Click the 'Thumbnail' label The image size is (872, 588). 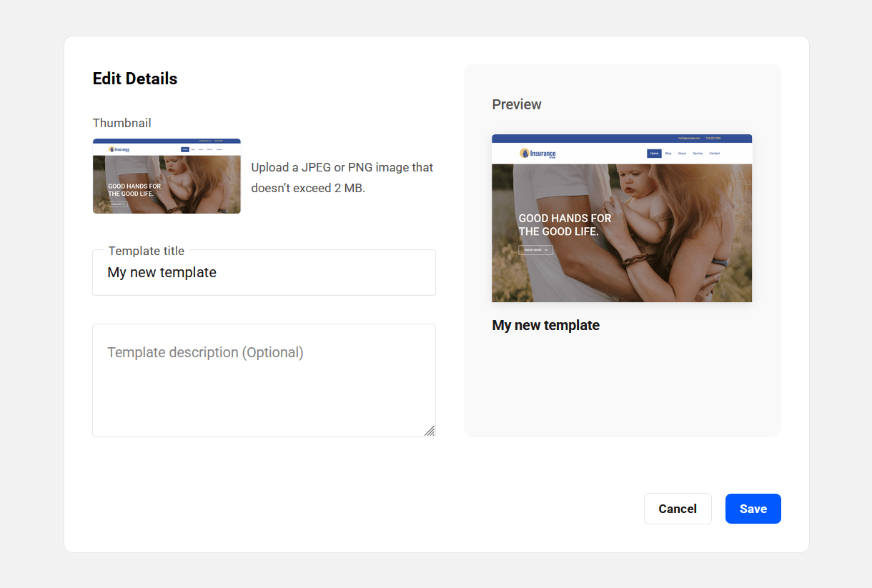pos(122,123)
